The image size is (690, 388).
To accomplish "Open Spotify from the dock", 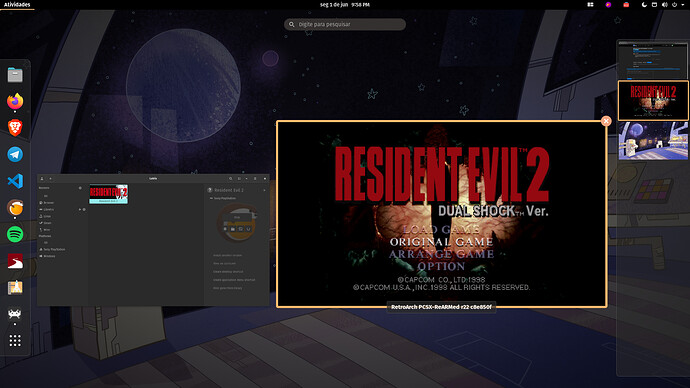I will click(x=15, y=234).
